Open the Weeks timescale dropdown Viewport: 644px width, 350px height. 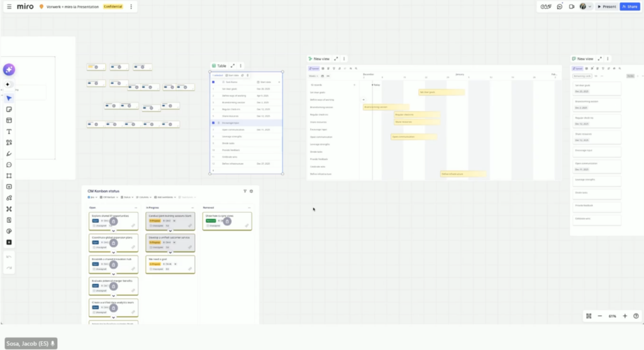click(x=313, y=76)
